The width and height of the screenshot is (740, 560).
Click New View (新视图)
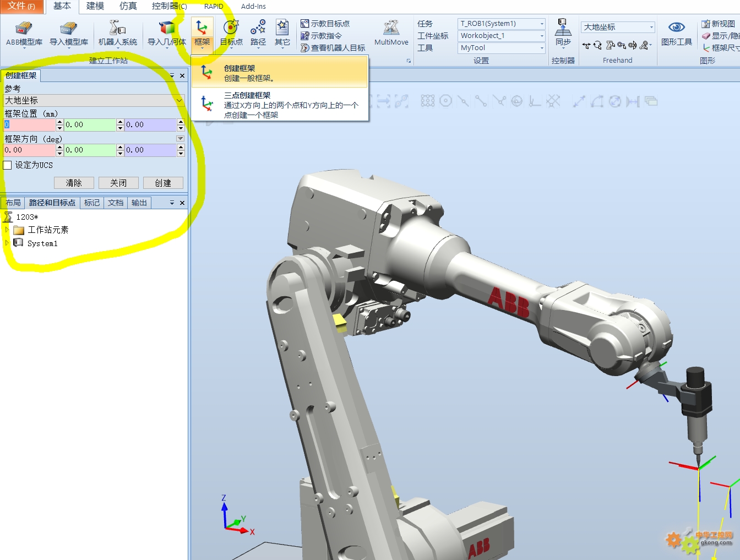(x=719, y=24)
